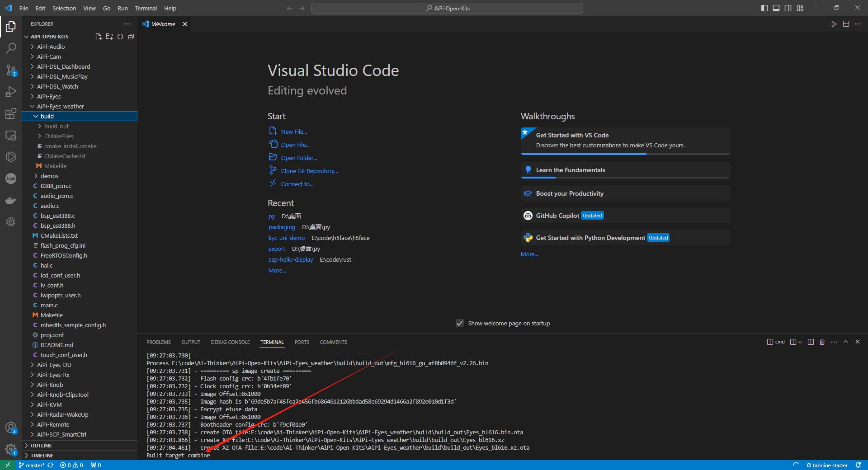Screen dimensions: 868x470
Task: Collapse all folders in explorer
Action: 131,37
